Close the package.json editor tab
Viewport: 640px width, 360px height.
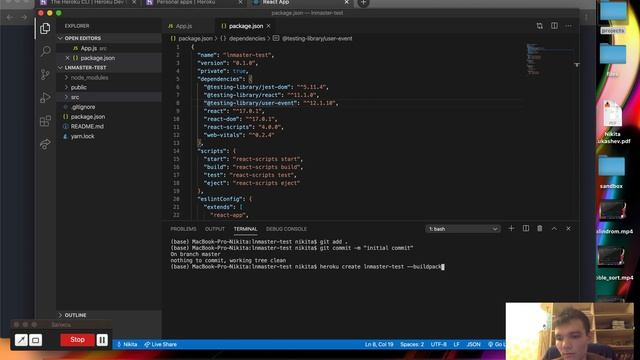pos(269,26)
